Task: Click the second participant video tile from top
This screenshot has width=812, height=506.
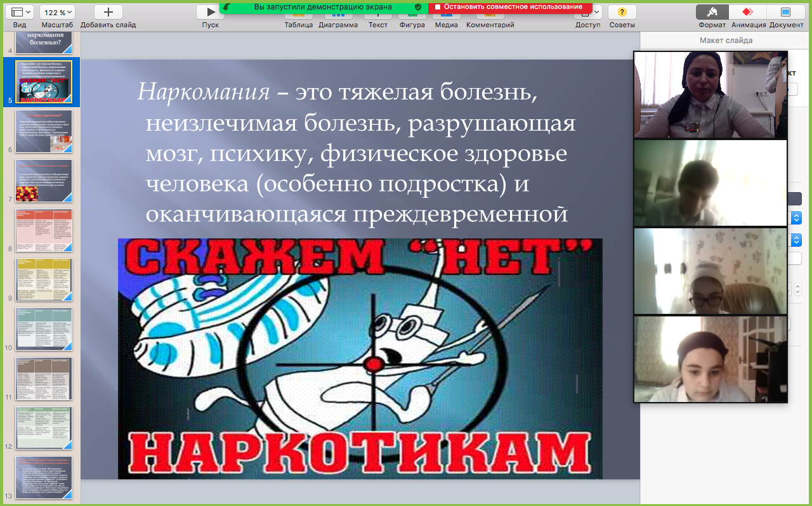Action: coord(710,183)
